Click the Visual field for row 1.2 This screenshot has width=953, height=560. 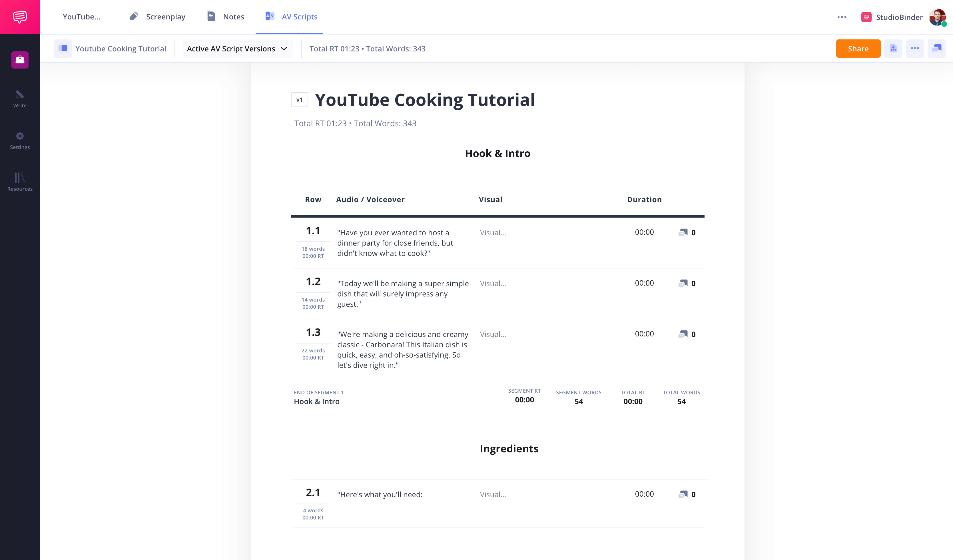click(x=493, y=284)
